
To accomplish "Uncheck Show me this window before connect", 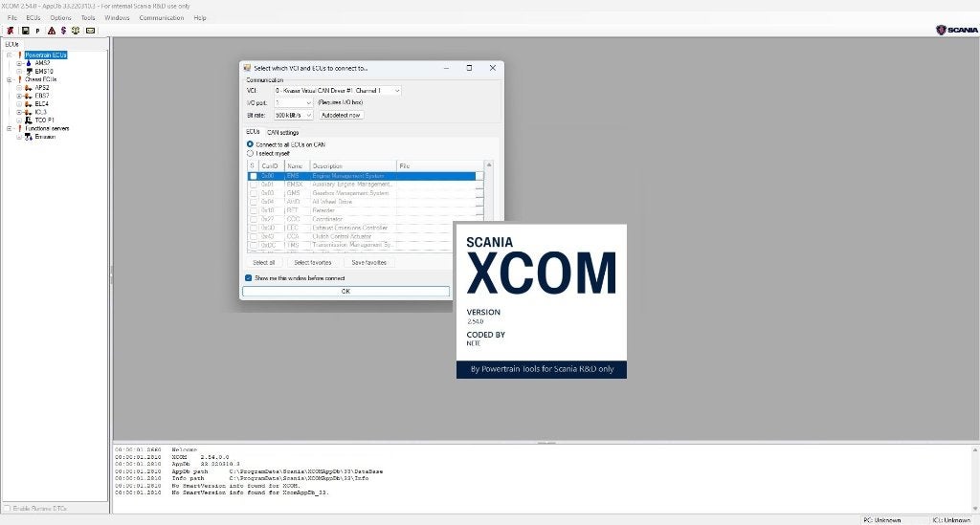I will (249, 277).
